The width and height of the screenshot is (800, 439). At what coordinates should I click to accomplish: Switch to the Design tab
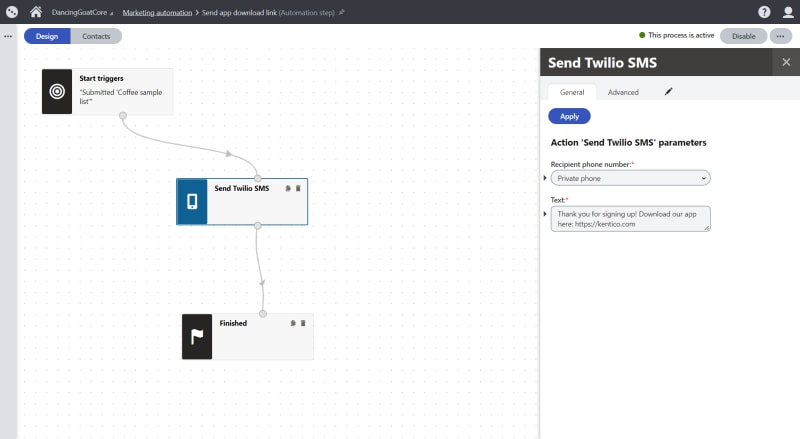coord(47,36)
